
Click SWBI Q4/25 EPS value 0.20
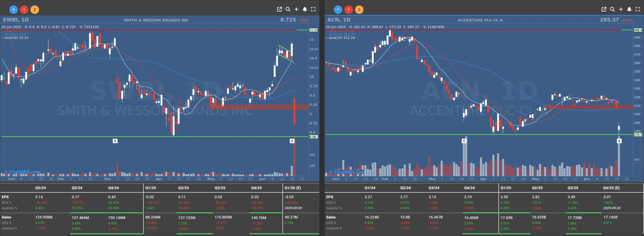(x=255, y=197)
